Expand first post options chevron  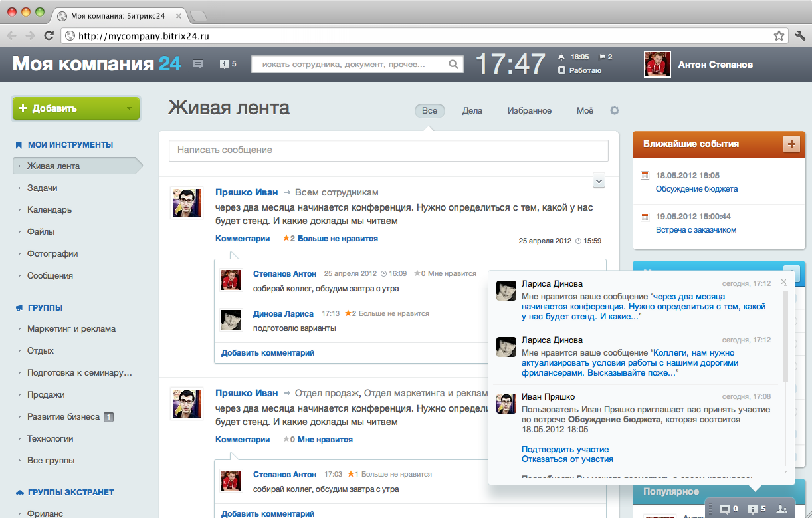599,180
